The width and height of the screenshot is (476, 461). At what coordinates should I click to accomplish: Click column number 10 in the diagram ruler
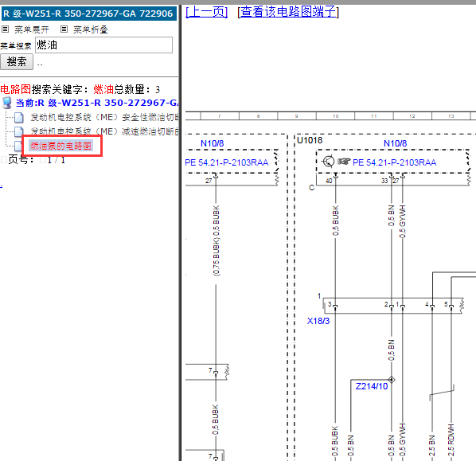335,116
